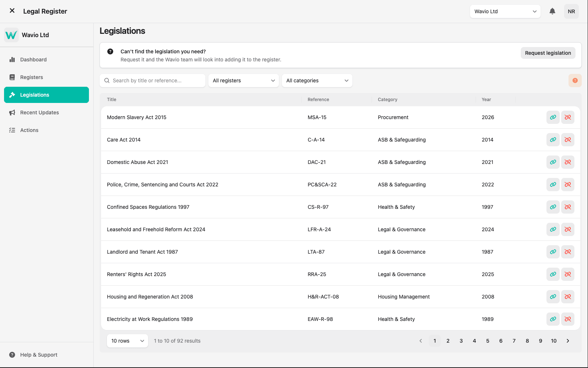Click the unlink icon for Modern Slavery Act 2015
The width and height of the screenshot is (588, 368).
click(568, 117)
